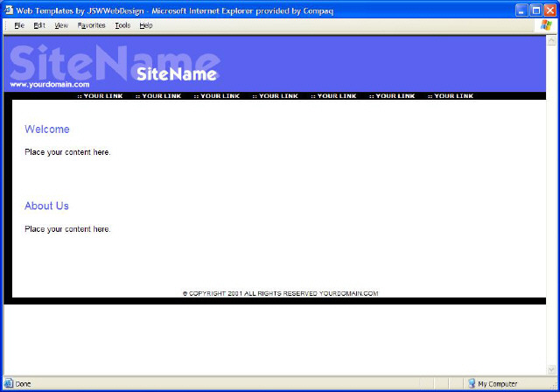560x392 pixels.
Task: Follow the first YOUR LINK navigation link
Action: click(x=100, y=96)
